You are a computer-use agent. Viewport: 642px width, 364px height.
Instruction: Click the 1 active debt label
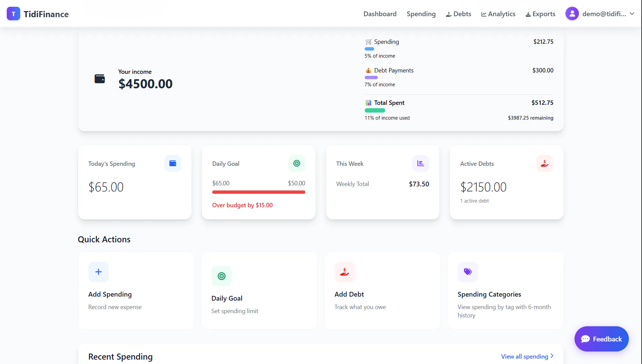(x=474, y=201)
